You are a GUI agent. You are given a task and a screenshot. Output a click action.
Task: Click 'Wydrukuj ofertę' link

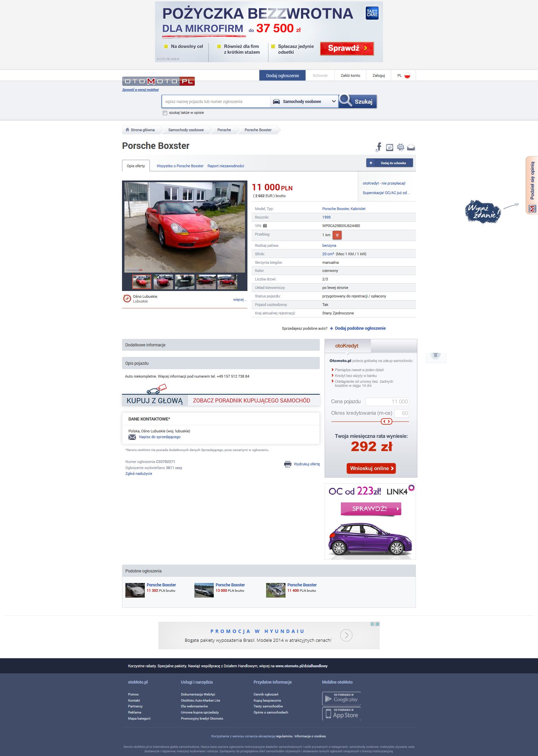point(307,464)
